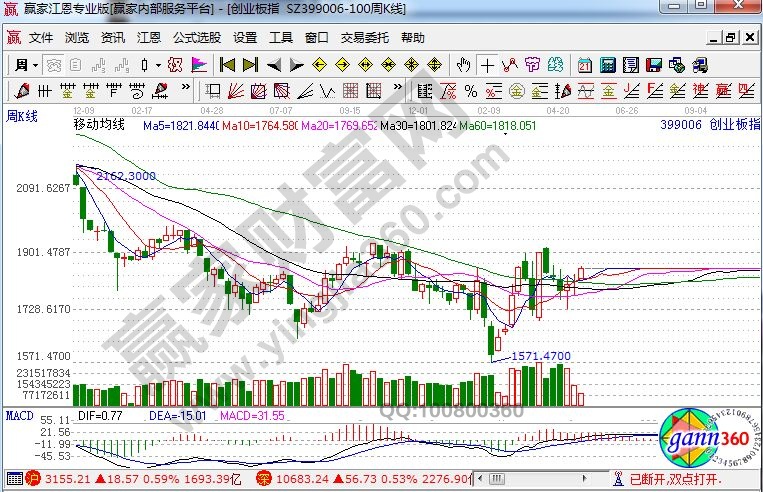Click the circled 金 icon
The image size is (763, 492).
click(516, 91)
